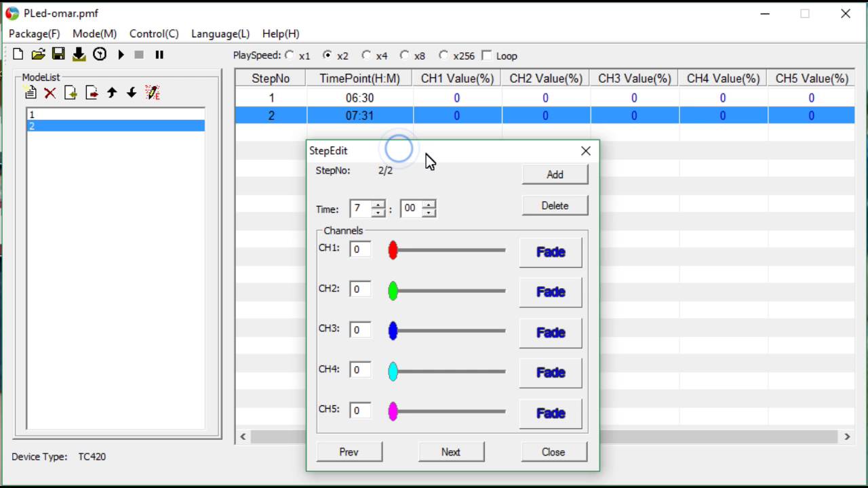Click the red CH1 slider handle
This screenshot has width=868, height=488.
click(393, 250)
